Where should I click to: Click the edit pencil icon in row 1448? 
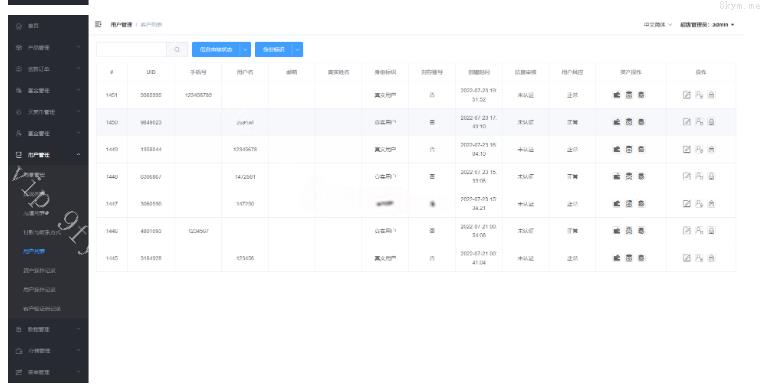686,176
